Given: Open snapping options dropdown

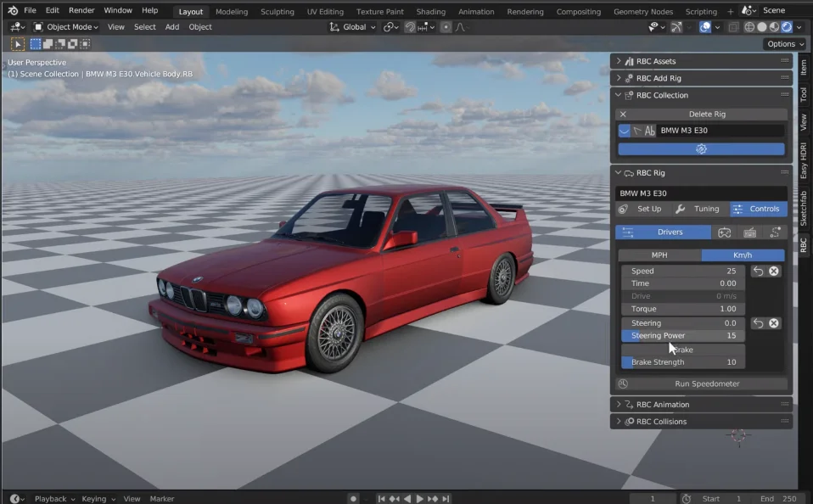Looking at the screenshot, I should pos(427,27).
